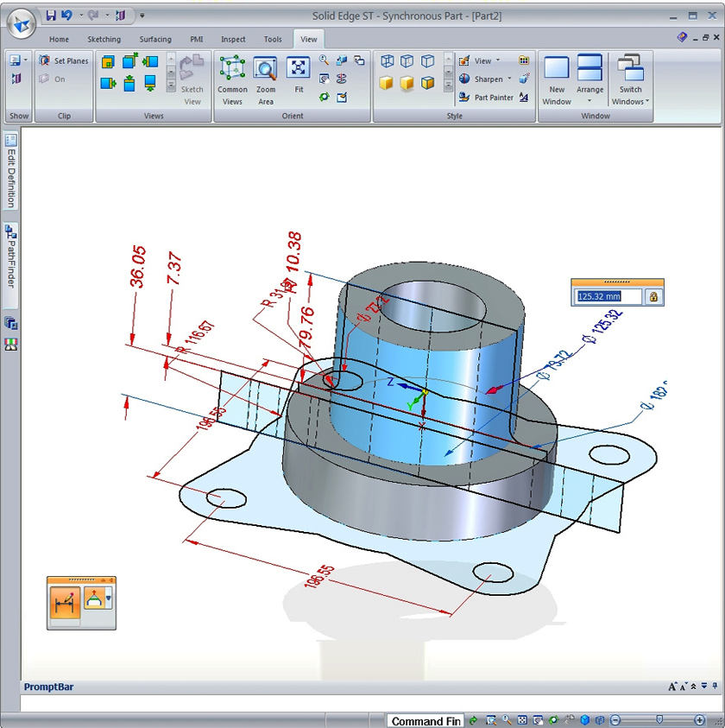This screenshot has width=725, height=728.
Task: Click the blue shaded cube icon in status bar
Action: (x=585, y=720)
